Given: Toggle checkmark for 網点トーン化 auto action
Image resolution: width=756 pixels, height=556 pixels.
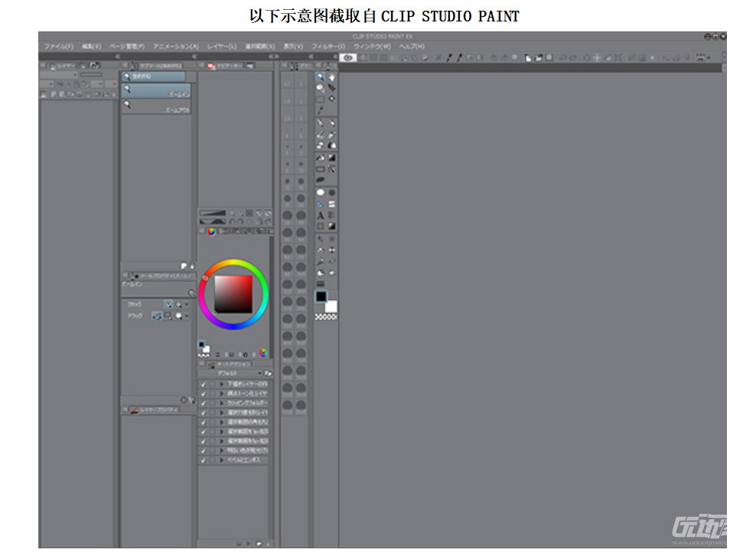Looking at the screenshot, I should point(204,394).
